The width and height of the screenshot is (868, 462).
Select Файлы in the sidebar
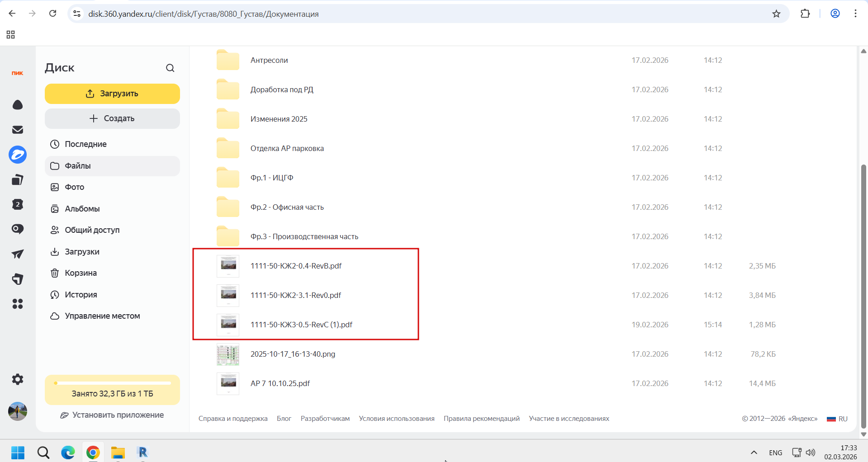pos(112,166)
